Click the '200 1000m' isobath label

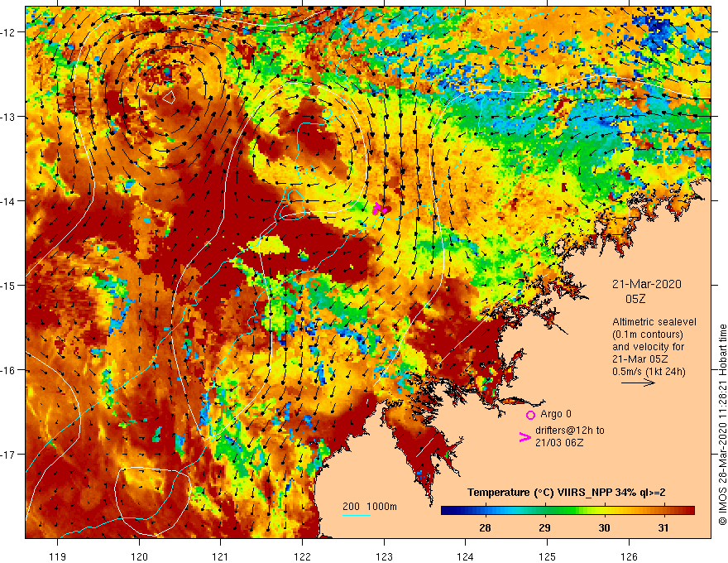pos(370,507)
